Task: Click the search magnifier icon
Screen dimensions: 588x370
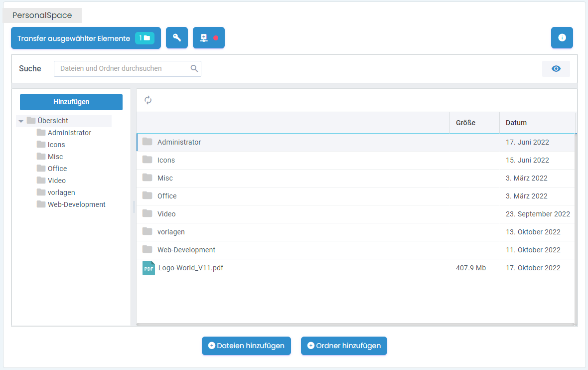Action: coord(194,68)
